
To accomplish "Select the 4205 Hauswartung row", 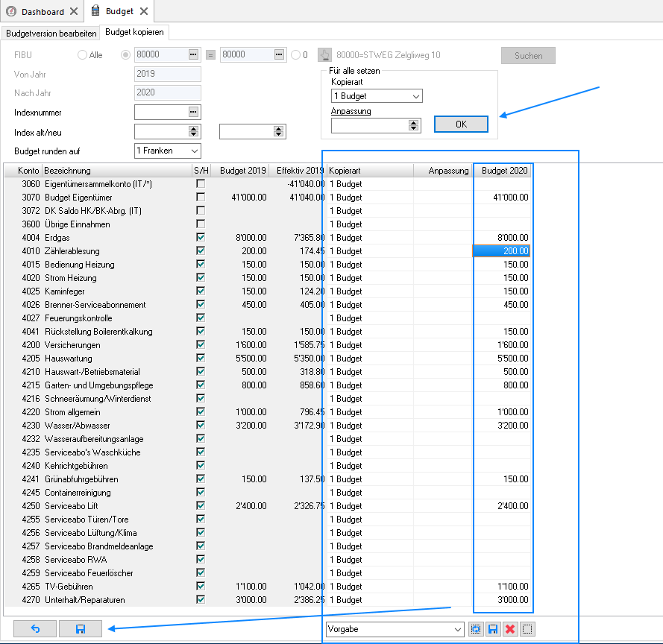I will tap(268, 359).
